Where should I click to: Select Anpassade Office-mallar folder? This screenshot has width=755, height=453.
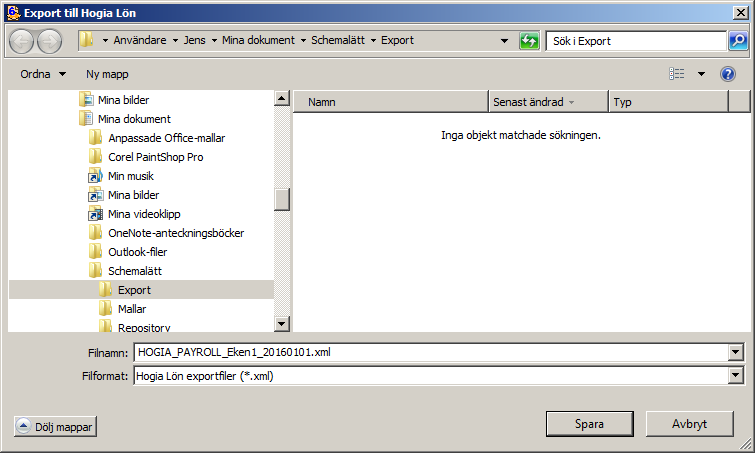[166, 138]
